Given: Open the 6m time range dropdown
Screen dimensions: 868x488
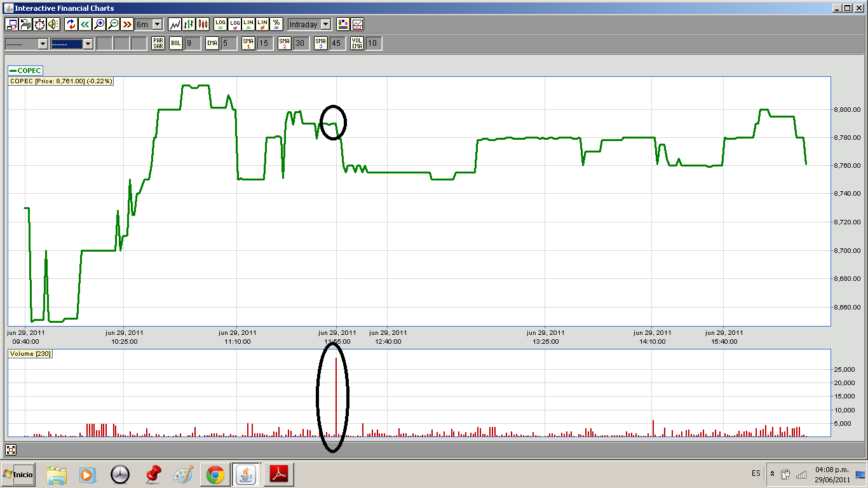Looking at the screenshot, I should point(149,24).
